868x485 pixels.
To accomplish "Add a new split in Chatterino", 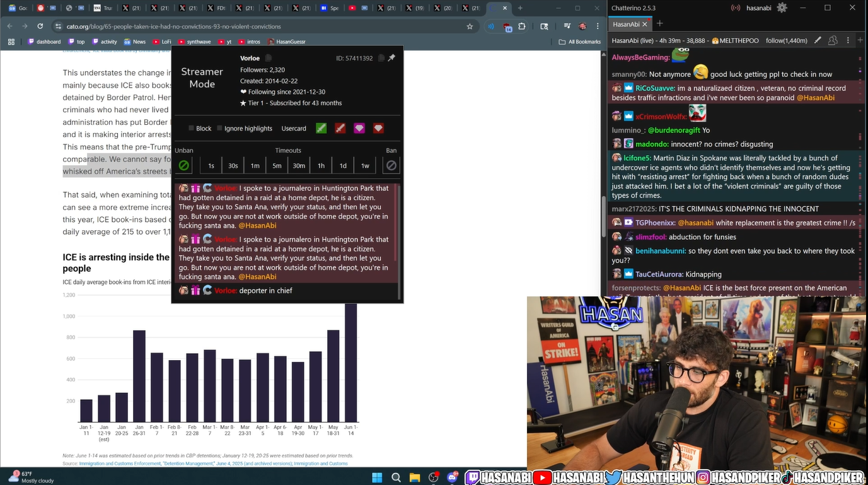I will [860, 40].
